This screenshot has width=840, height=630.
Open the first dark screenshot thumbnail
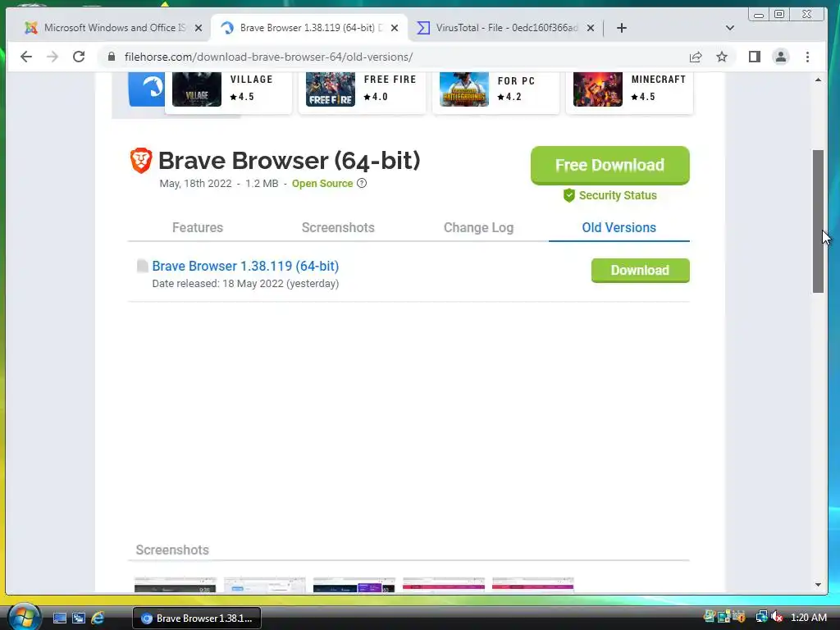(176, 584)
